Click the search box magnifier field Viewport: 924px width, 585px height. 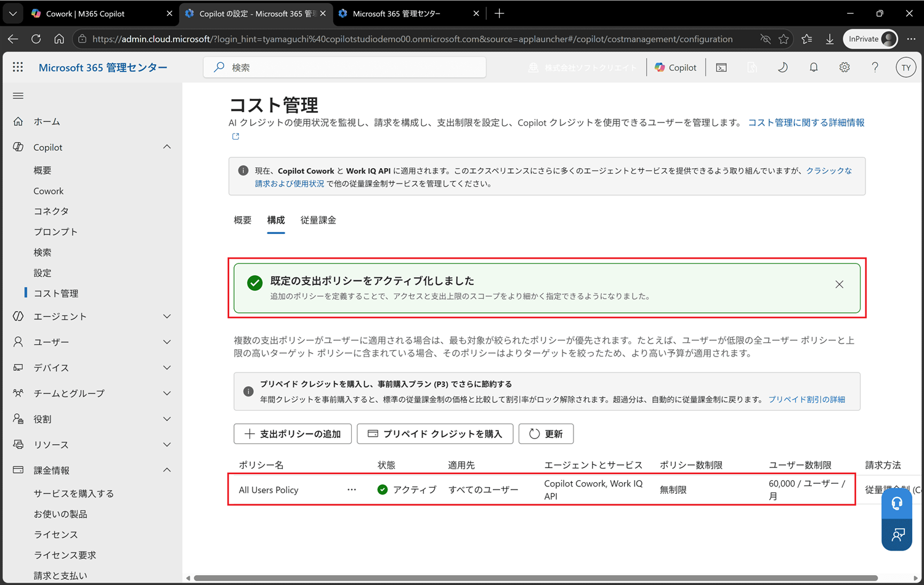tap(345, 68)
